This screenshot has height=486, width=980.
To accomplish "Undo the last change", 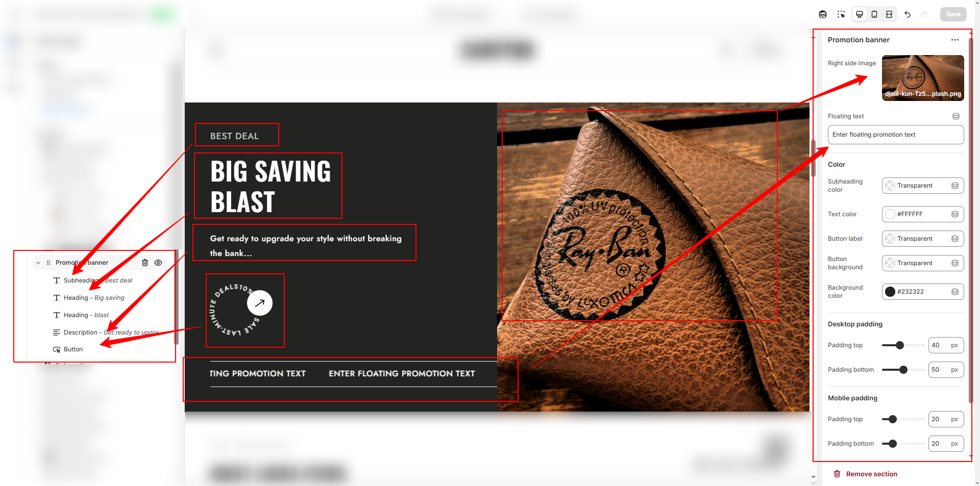I will pos(908,14).
